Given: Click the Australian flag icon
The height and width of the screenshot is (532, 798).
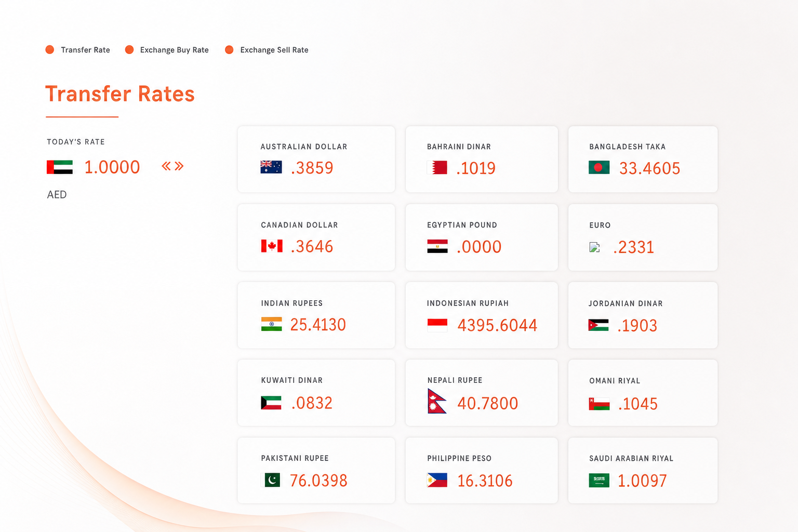Looking at the screenshot, I should click(271, 167).
